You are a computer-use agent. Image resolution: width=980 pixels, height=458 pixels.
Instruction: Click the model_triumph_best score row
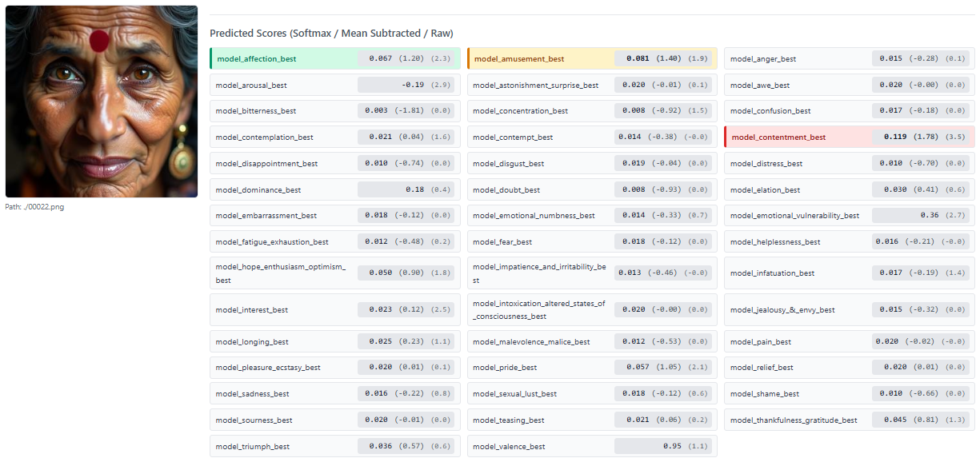pyautogui.click(x=335, y=446)
